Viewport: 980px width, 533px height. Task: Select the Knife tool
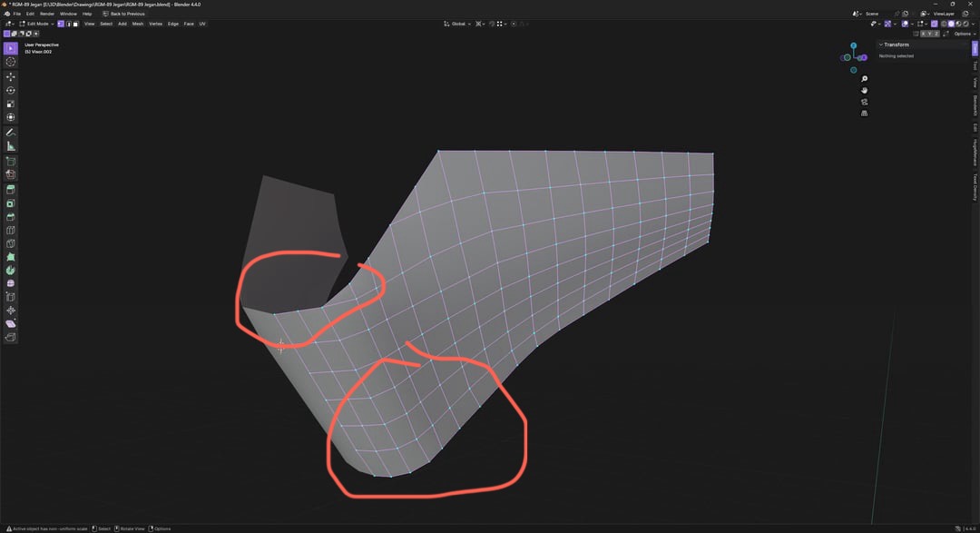click(x=11, y=243)
